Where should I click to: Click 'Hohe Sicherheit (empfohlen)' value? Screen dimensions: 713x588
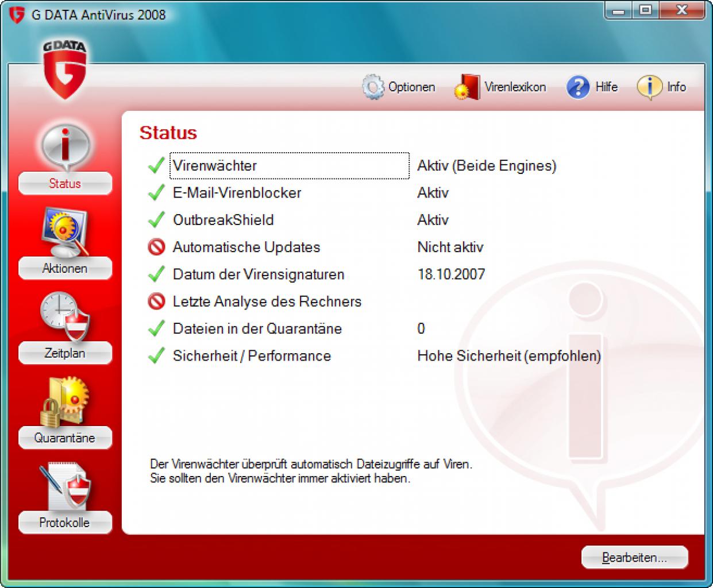coord(509,355)
